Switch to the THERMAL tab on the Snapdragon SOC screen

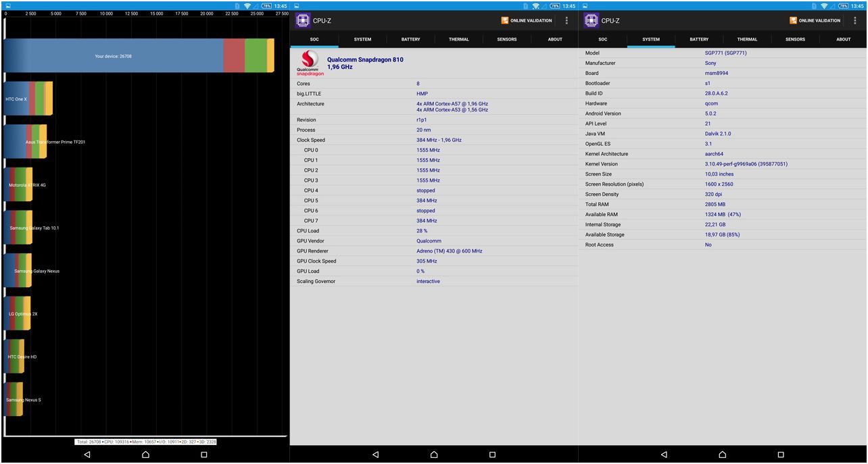click(458, 39)
